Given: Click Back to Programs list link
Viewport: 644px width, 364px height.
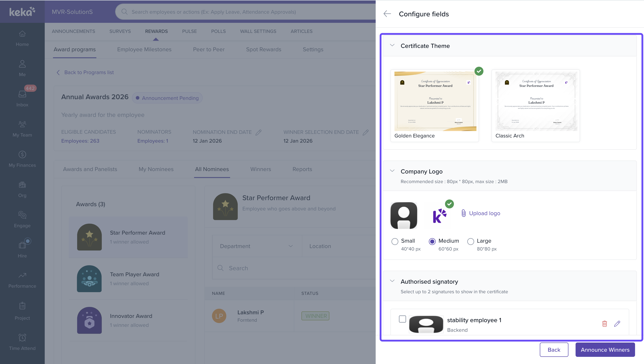Looking at the screenshot, I should 89,72.
